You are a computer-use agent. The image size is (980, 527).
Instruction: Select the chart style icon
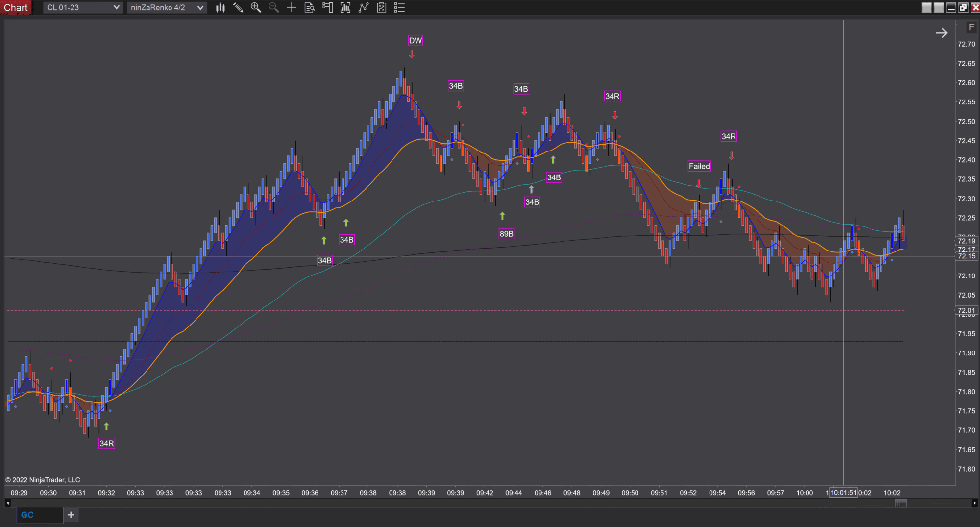point(220,7)
